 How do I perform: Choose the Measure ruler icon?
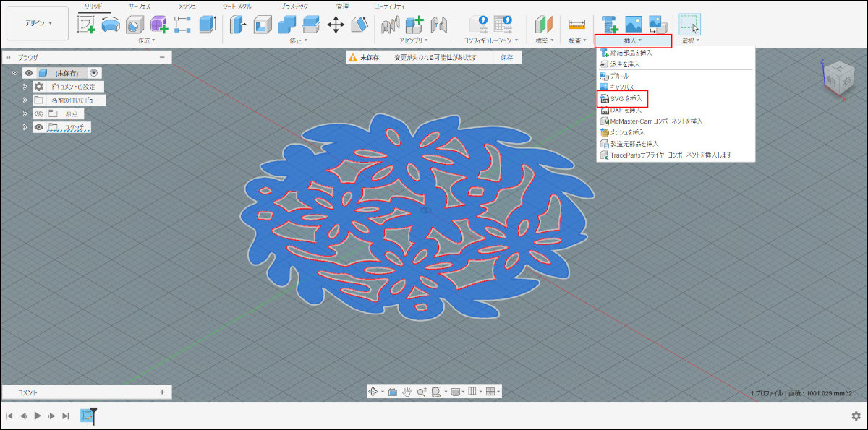click(x=576, y=24)
